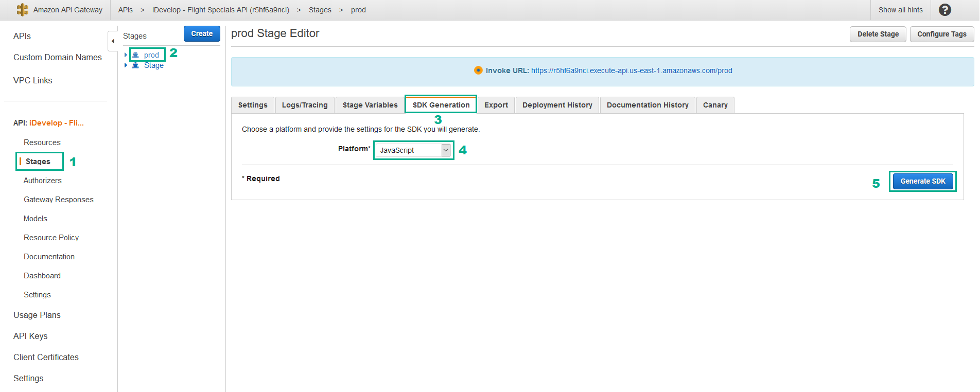Click the iDevelop - Fli... API name
The width and height of the screenshot is (980, 392).
point(57,123)
